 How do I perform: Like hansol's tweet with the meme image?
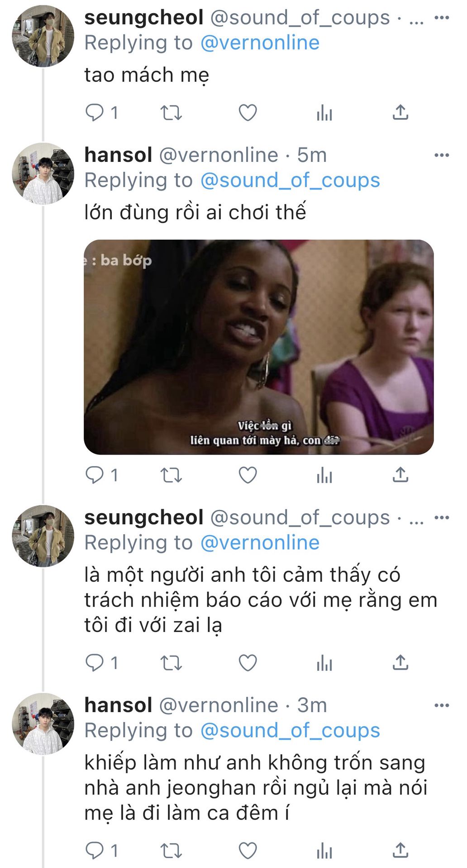click(248, 475)
